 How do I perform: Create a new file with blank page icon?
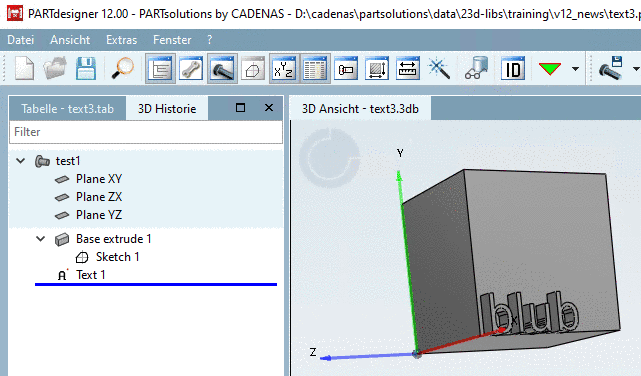[25, 68]
